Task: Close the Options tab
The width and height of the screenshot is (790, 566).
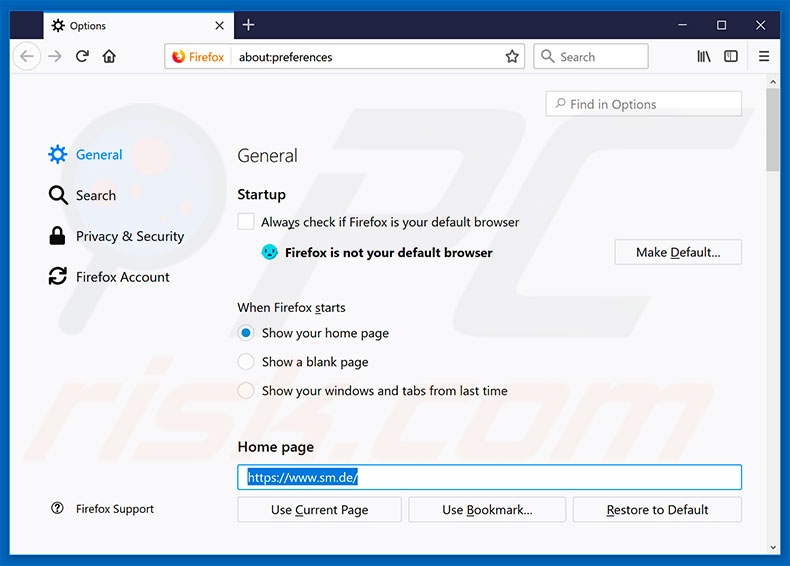Action: coord(220,26)
